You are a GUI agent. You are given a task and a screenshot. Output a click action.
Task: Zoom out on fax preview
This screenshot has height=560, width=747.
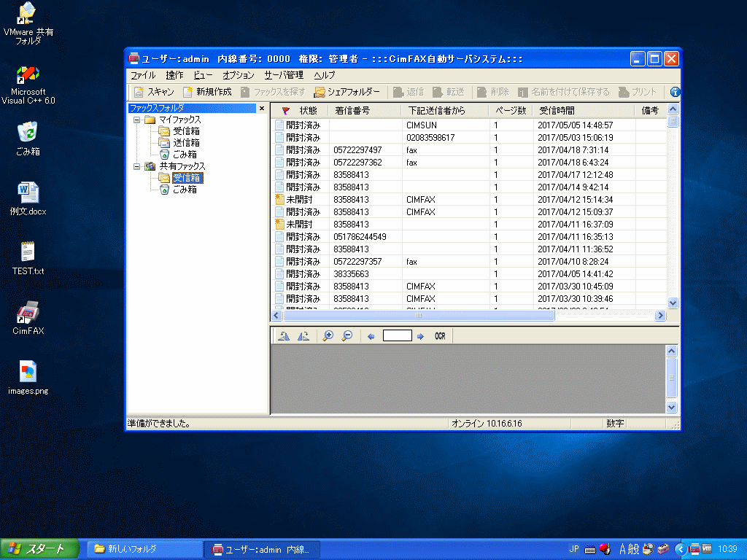pos(347,336)
